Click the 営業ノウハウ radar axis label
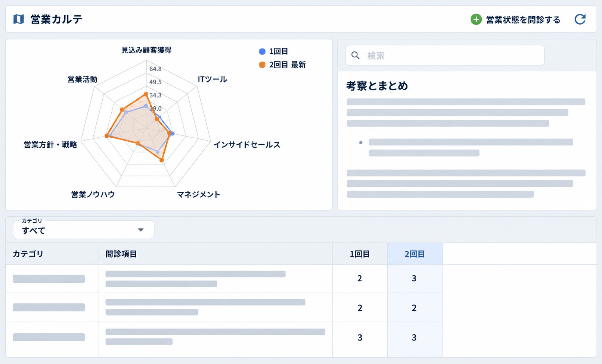 pyautogui.click(x=93, y=194)
